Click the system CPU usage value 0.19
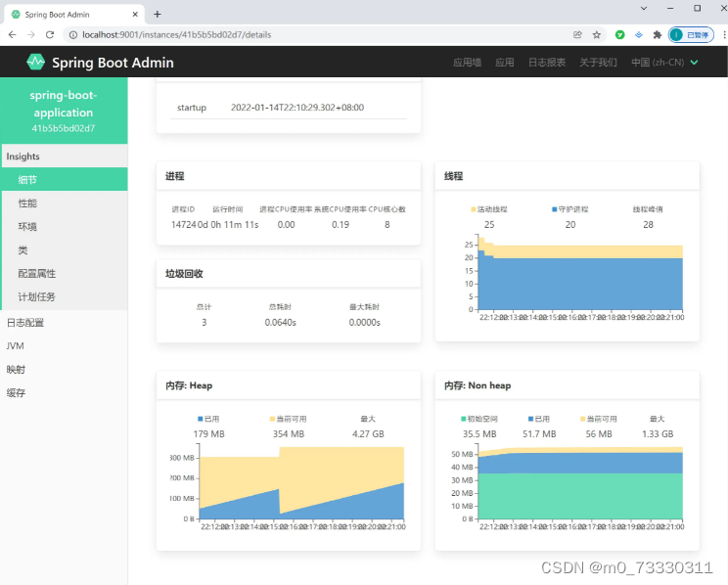Viewport: 728px width, 585px height. click(x=341, y=224)
